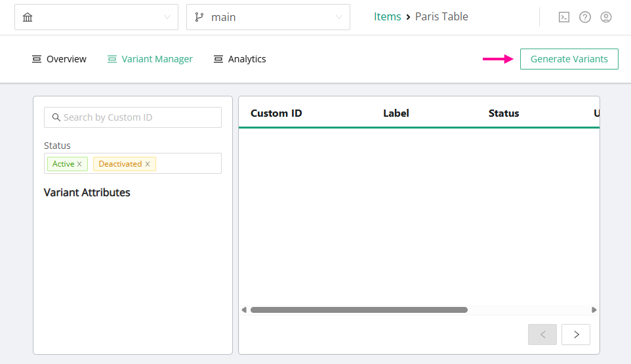Screen dimensions: 631x364
Task: Click the scroll right arrow of table
Action: pos(594,310)
